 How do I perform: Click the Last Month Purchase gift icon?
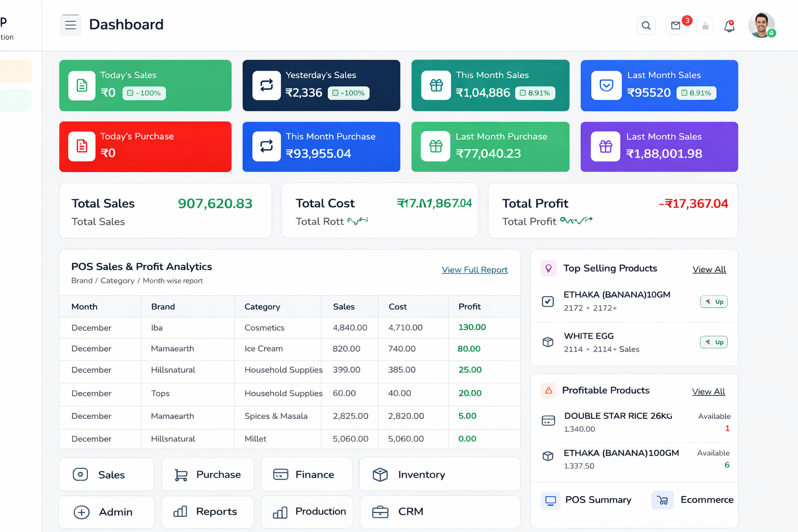(x=436, y=147)
